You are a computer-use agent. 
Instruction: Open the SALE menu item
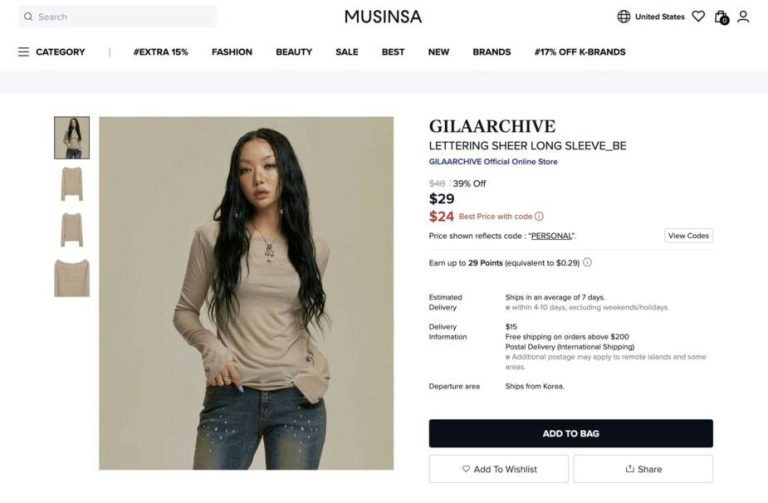click(347, 52)
